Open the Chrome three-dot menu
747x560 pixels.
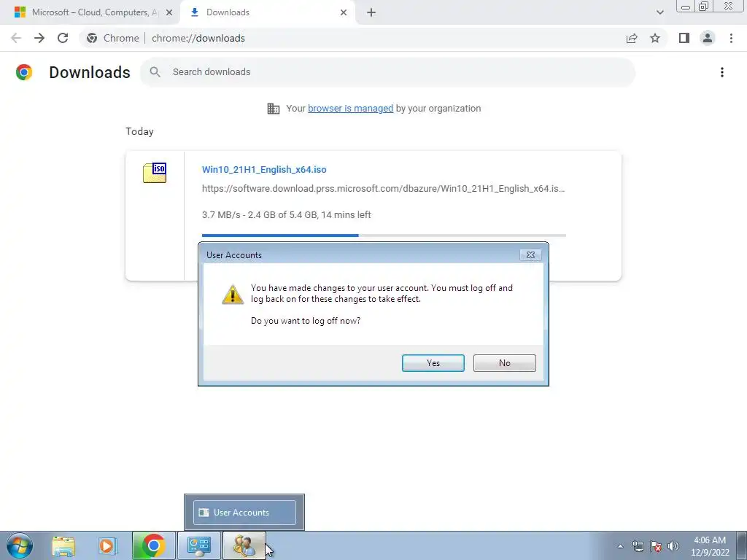pos(731,38)
